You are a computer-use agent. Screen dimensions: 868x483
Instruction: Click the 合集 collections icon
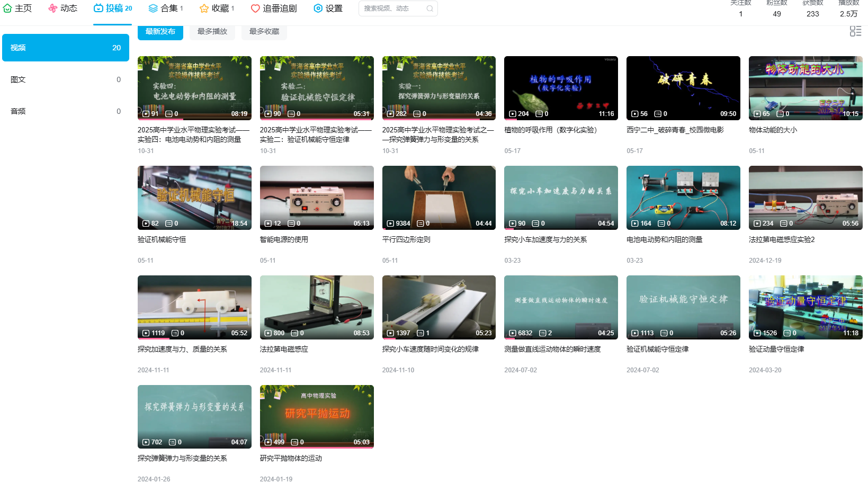[153, 8]
